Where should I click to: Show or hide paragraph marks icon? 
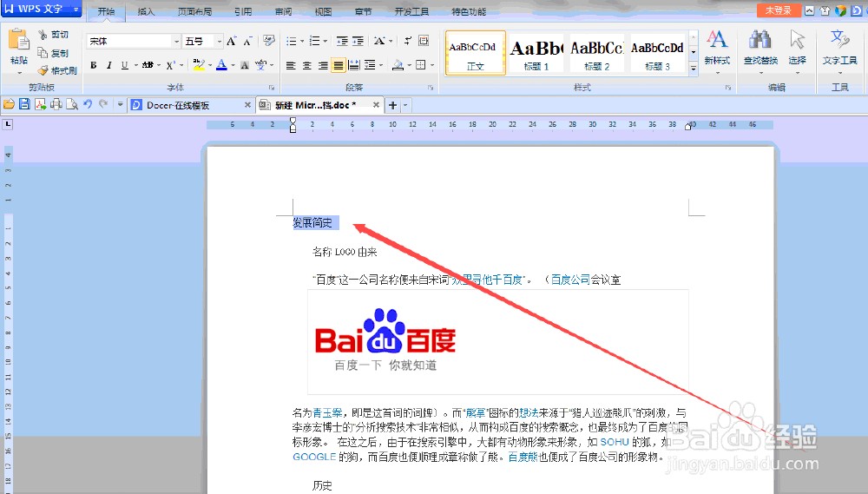tap(407, 41)
